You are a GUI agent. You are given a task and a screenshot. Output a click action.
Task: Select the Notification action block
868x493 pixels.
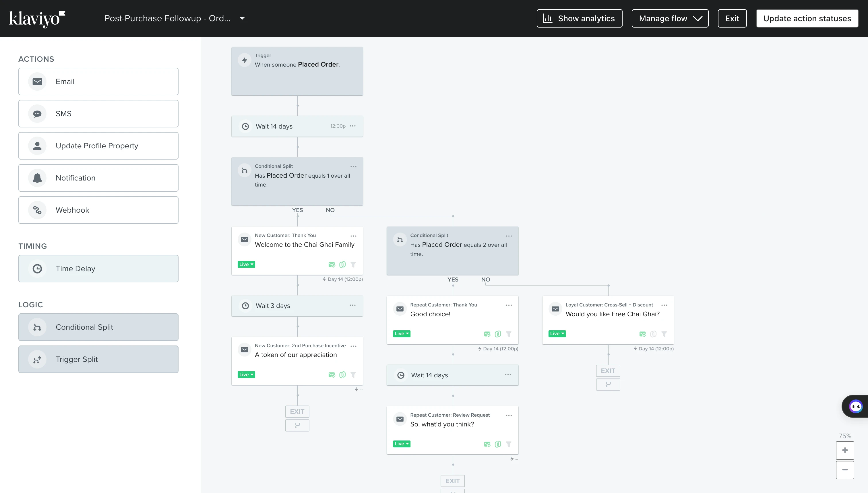98,178
